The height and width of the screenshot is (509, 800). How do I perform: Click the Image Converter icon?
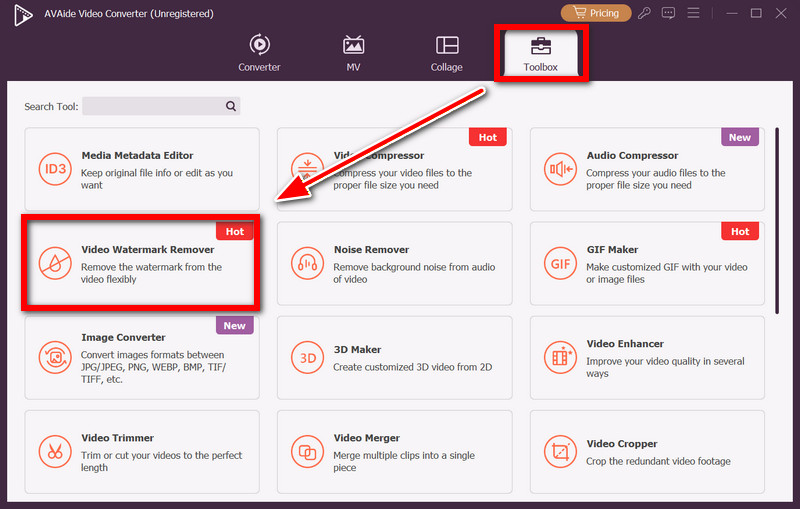click(53, 356)
